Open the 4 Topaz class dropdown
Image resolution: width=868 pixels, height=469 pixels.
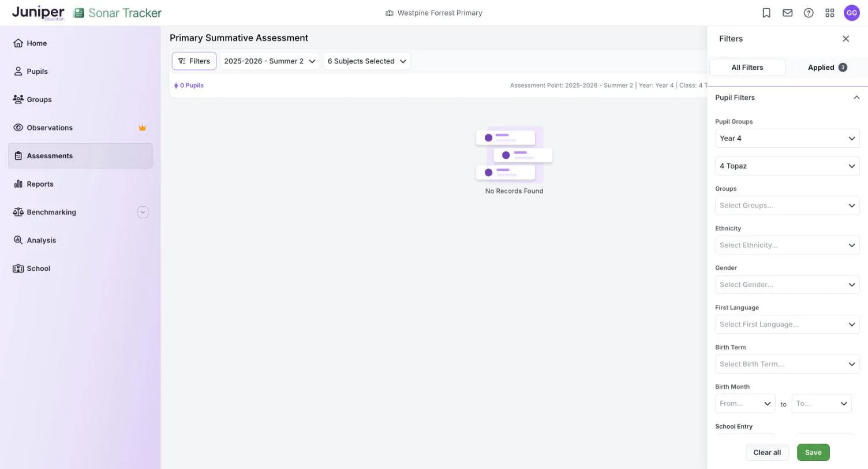(x=787, y=166)
